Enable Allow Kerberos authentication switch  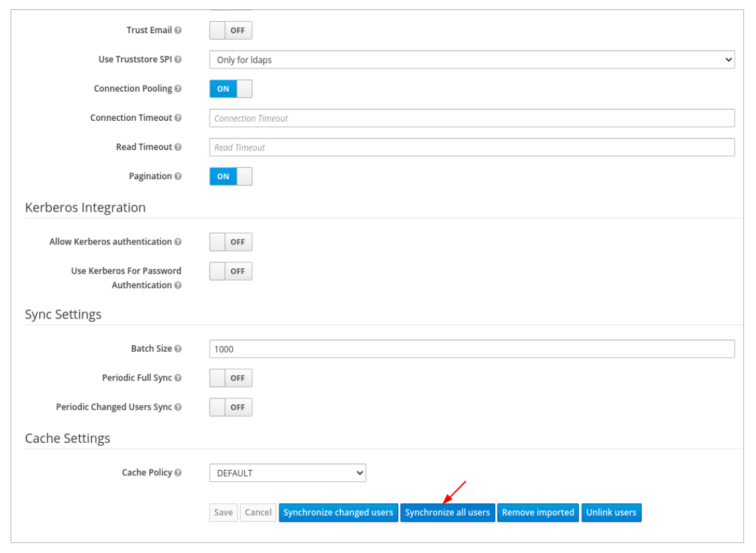click(x=230, y=242)
